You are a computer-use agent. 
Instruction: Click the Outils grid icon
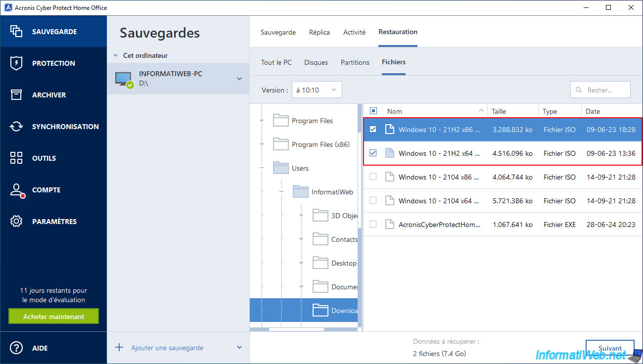click(16, 158)
